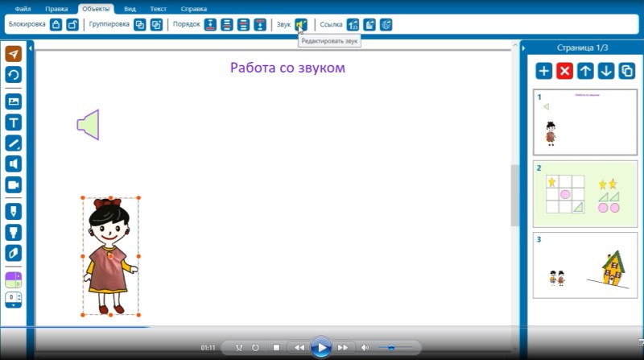Send object to back icon
This screenshot has height=360, width=644.
[x=210, y=25]
